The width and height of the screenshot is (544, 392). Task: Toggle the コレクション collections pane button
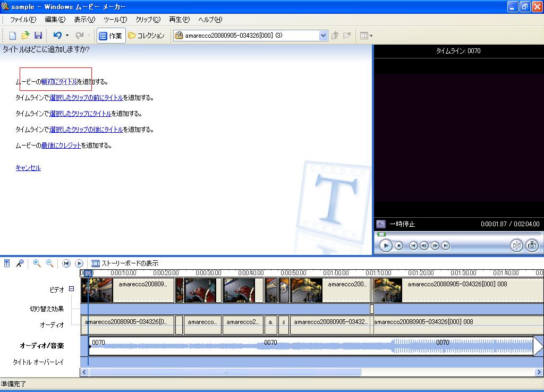(147, 36)
